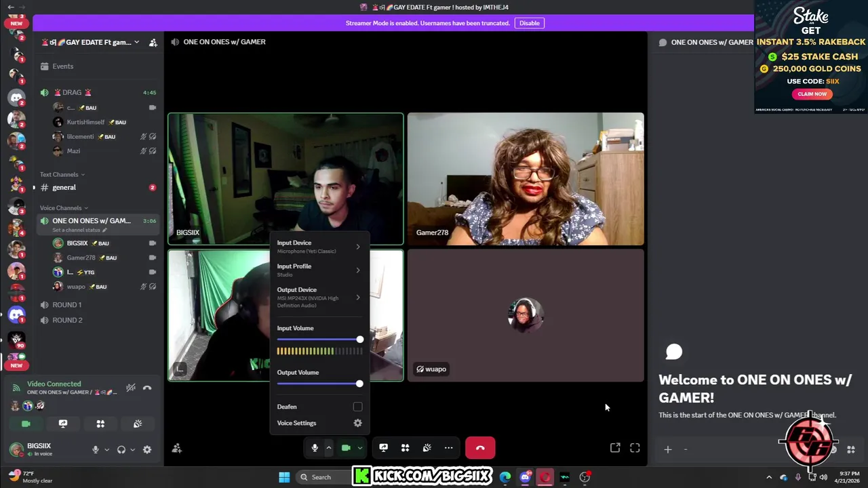This screenshot has height=488, width=868.
Task: Open Voice Settings gear in the popup menu
Action: point(357,423)
